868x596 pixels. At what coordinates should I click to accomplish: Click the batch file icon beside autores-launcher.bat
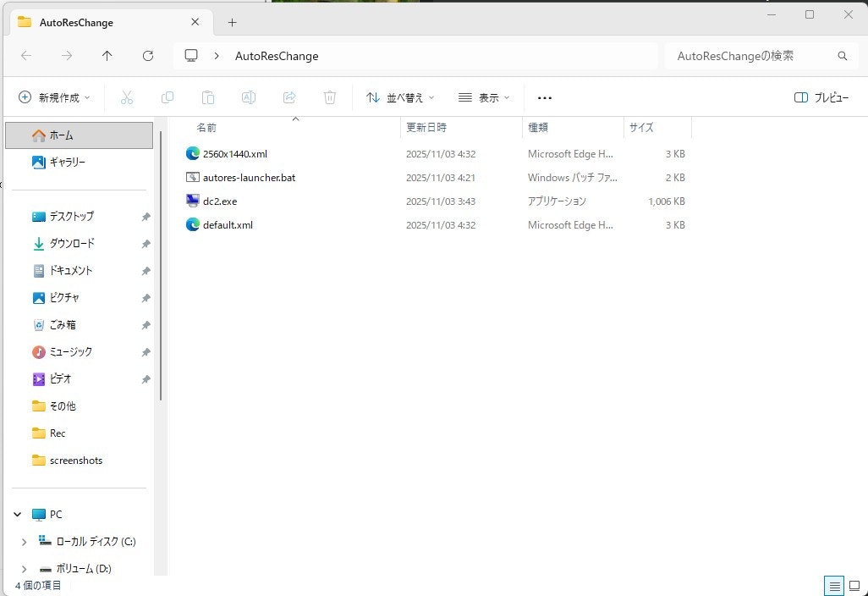pos(193,177)
